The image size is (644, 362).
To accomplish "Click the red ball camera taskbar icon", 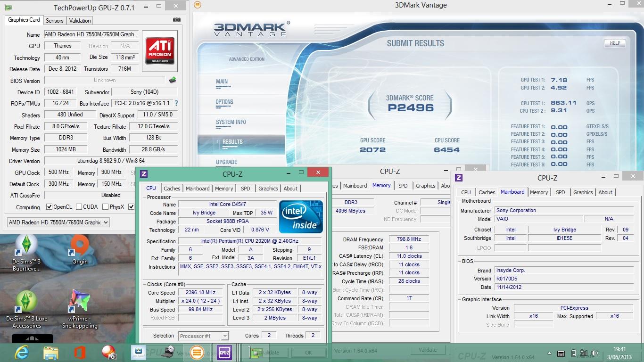I will pyautogui.click(x=109, y=353).
